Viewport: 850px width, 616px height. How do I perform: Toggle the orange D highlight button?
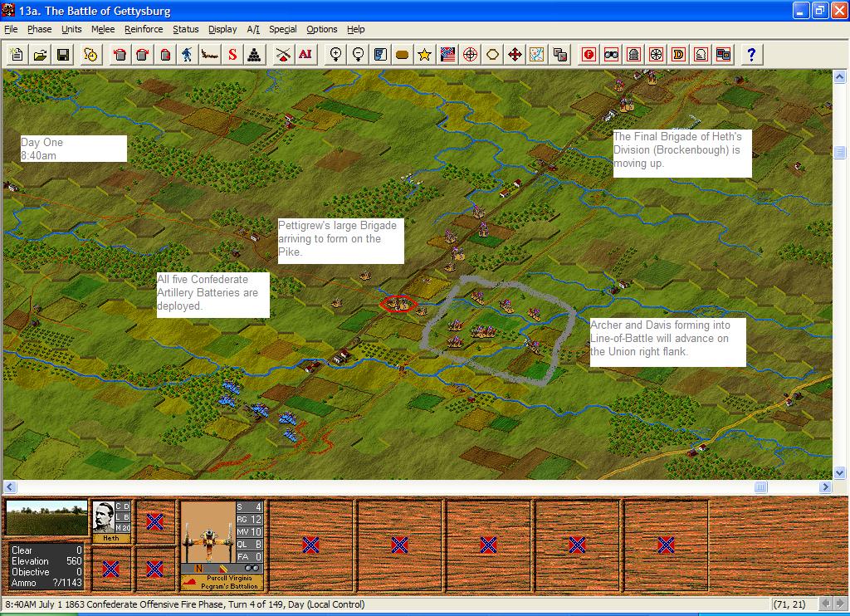click(x=678, y=54)
